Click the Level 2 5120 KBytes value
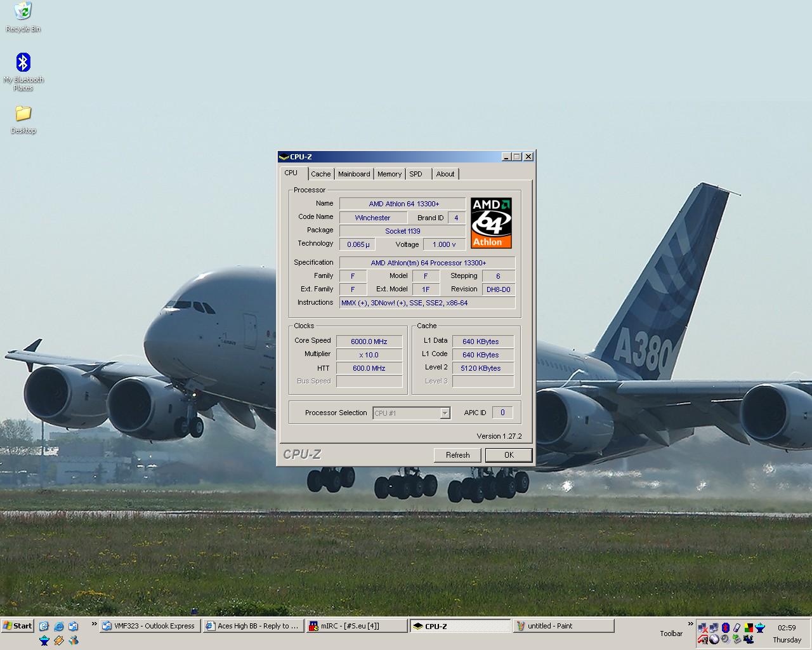Screen dimensions: 812x650 (x=483, y=368)
